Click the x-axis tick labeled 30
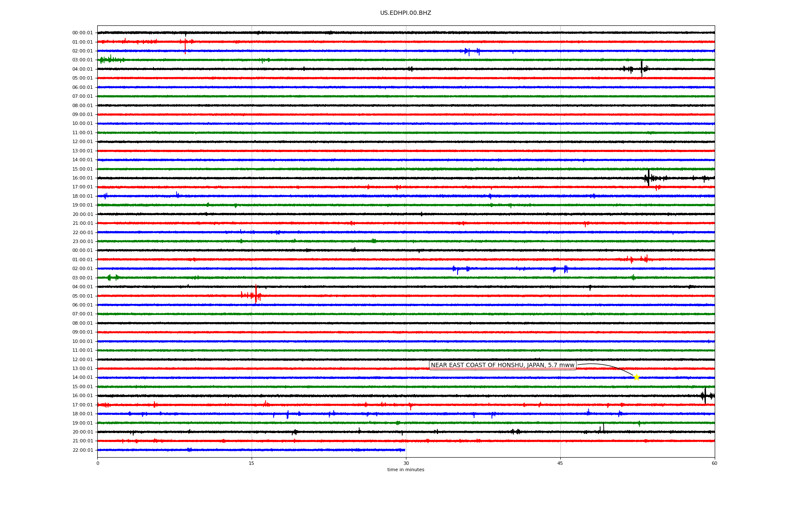812x508 pixels. [x=406, y=463]
